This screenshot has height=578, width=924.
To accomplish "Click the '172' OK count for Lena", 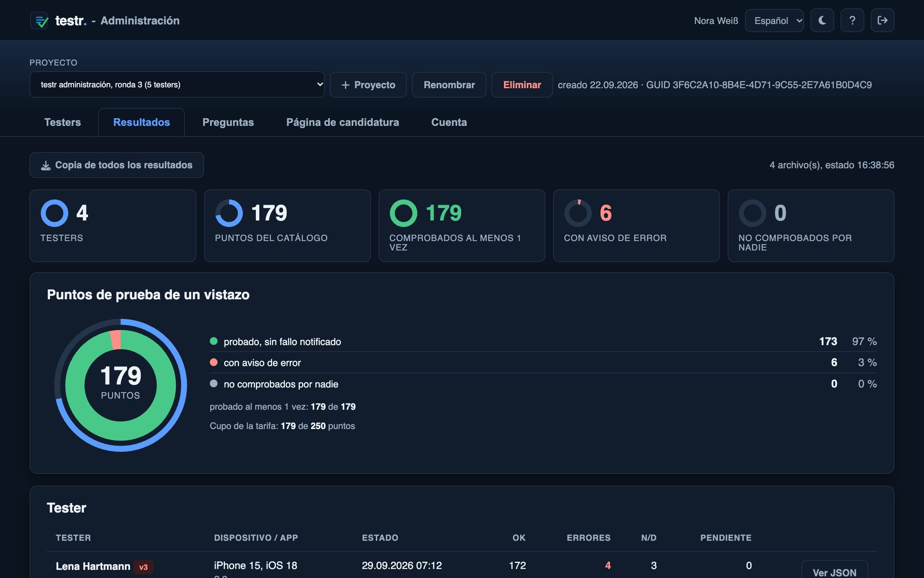I will [517, 566].
